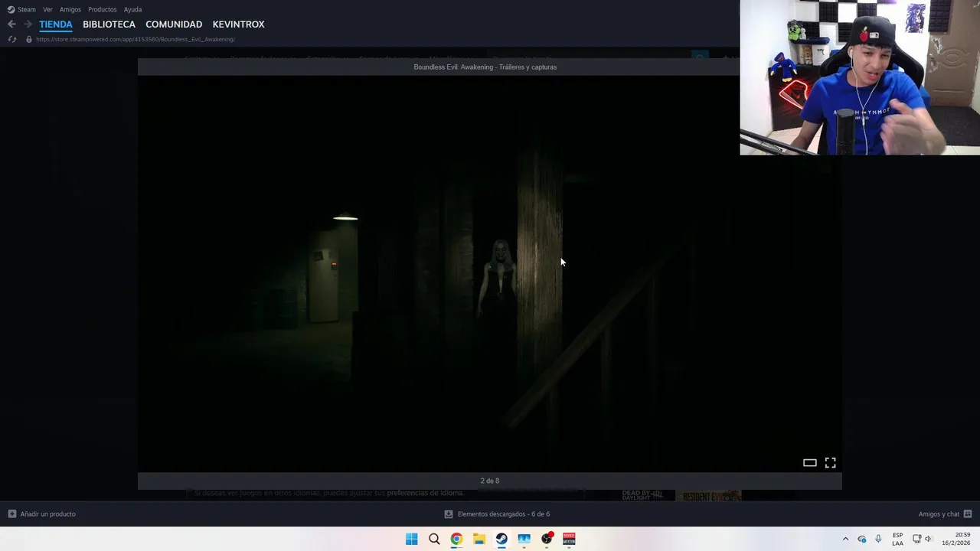Toggle theater mode in screenshot viewer
Screen dimensions: 980x551
click(x=809, y=463)
